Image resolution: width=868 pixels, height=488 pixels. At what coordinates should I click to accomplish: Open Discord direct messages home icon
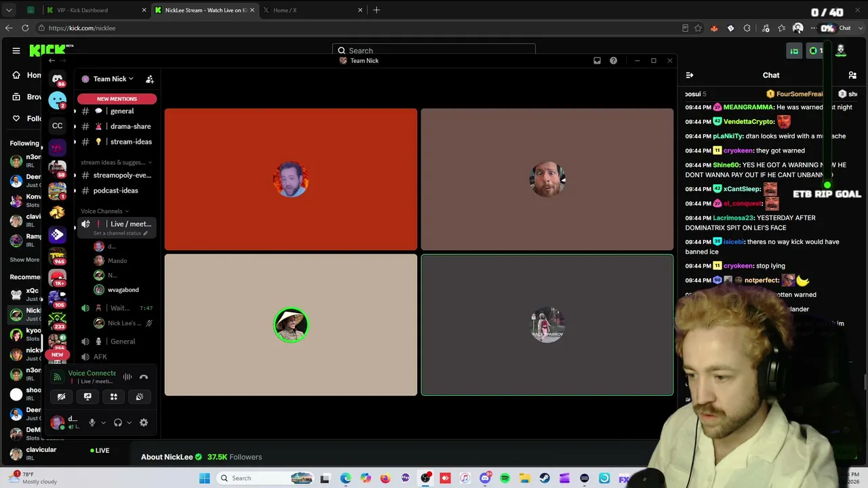tap(58, 79)
